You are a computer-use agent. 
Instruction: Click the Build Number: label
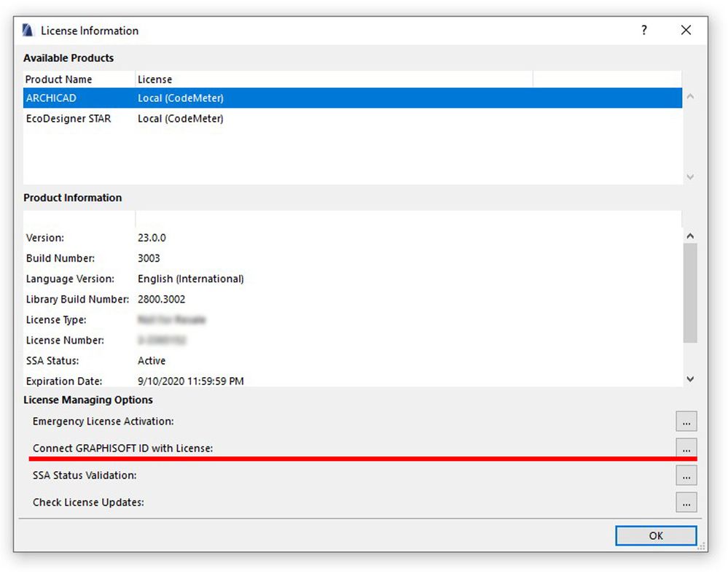(60, 258)
